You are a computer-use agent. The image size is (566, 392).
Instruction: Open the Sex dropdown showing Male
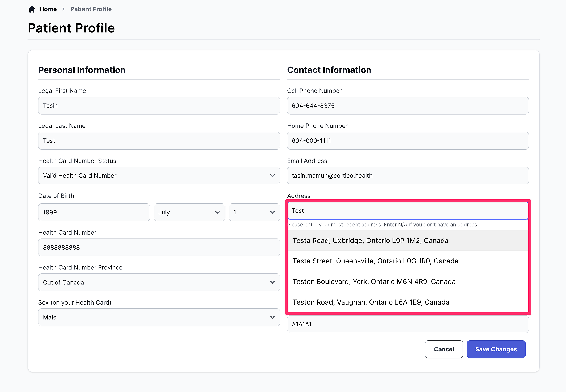tap(159, 317)
